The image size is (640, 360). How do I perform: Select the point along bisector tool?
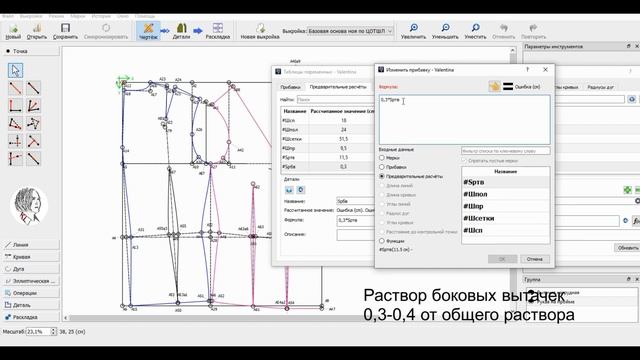(x=33, y=106)
